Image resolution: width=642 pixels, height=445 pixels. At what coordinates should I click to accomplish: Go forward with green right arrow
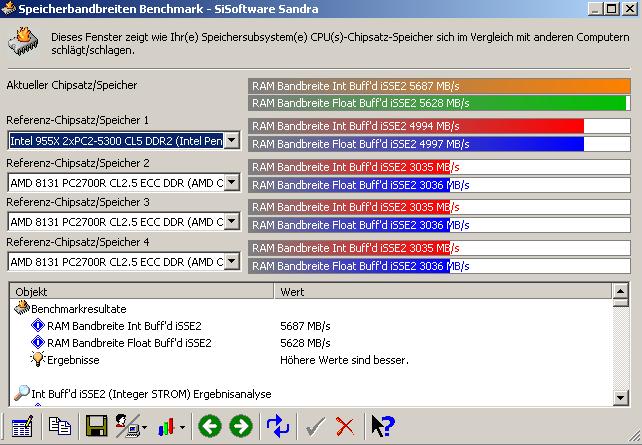click(x=241, y=426)
